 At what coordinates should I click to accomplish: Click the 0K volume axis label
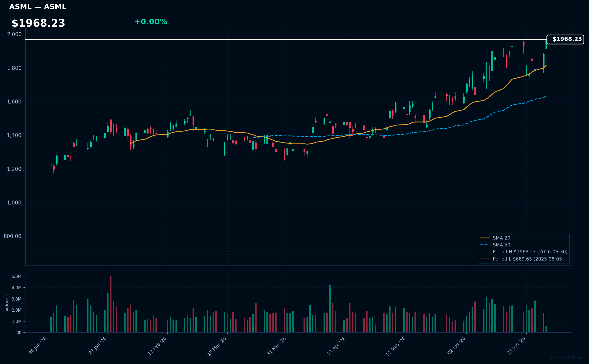(x=19, y=333)
